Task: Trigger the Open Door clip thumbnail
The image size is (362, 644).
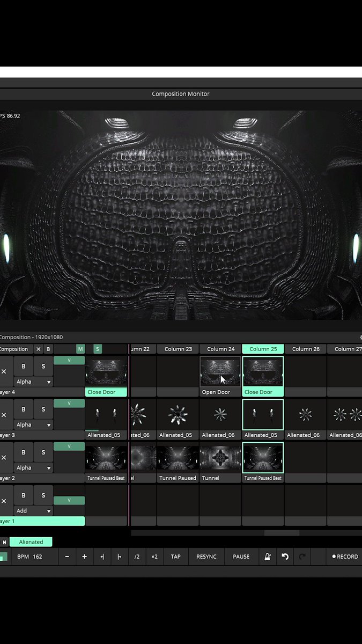Action: (x=220, y=372)
